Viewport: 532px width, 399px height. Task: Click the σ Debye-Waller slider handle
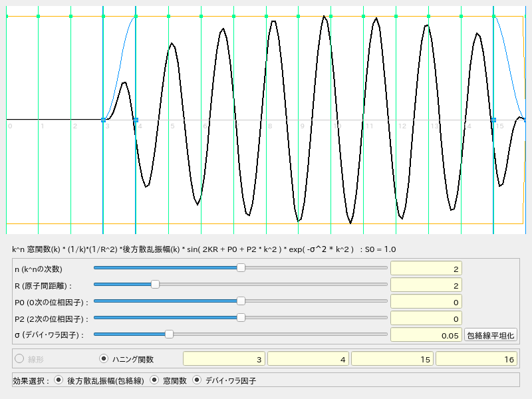169,334
